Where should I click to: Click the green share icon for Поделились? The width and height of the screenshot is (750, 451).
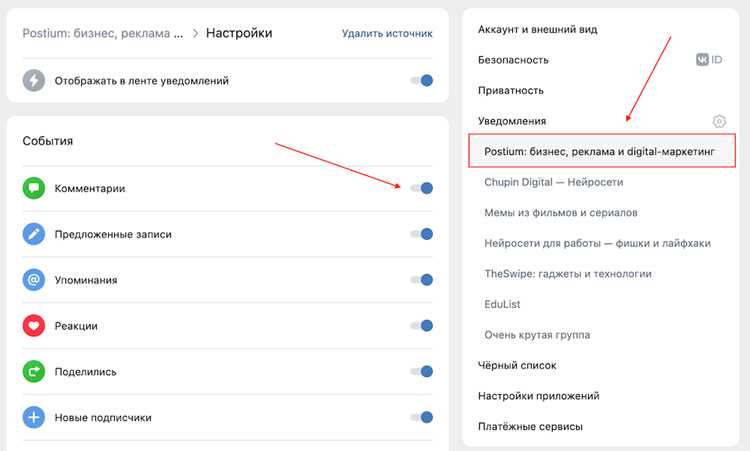[33, 372]
